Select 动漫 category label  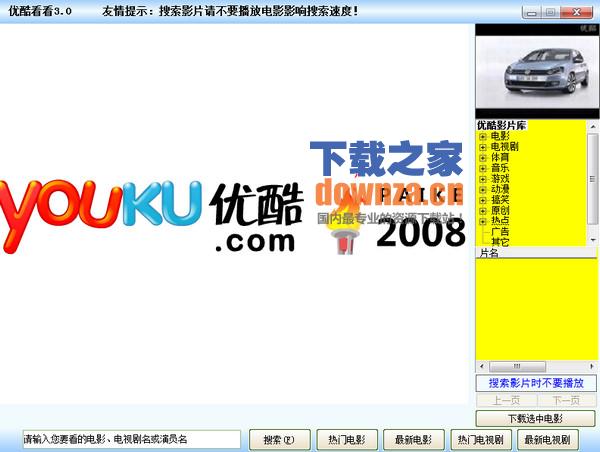coord(500,189)
